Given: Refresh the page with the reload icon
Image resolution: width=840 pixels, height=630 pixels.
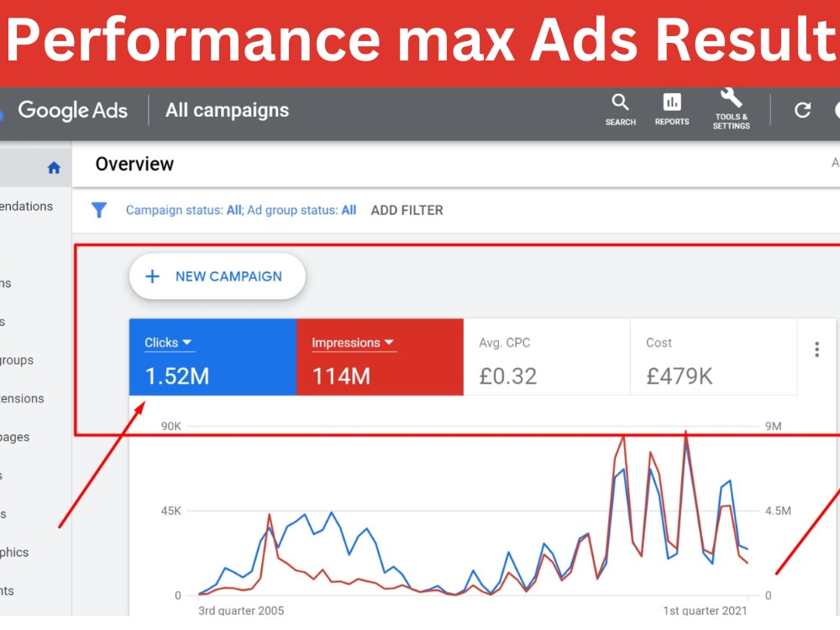Looking at the screenshot, I should coord(802,110).
